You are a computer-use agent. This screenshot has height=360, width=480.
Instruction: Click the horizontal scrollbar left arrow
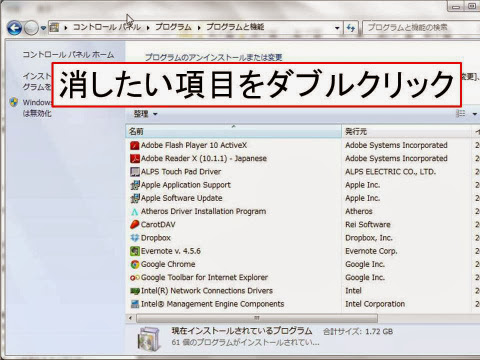tap(130, 318)
